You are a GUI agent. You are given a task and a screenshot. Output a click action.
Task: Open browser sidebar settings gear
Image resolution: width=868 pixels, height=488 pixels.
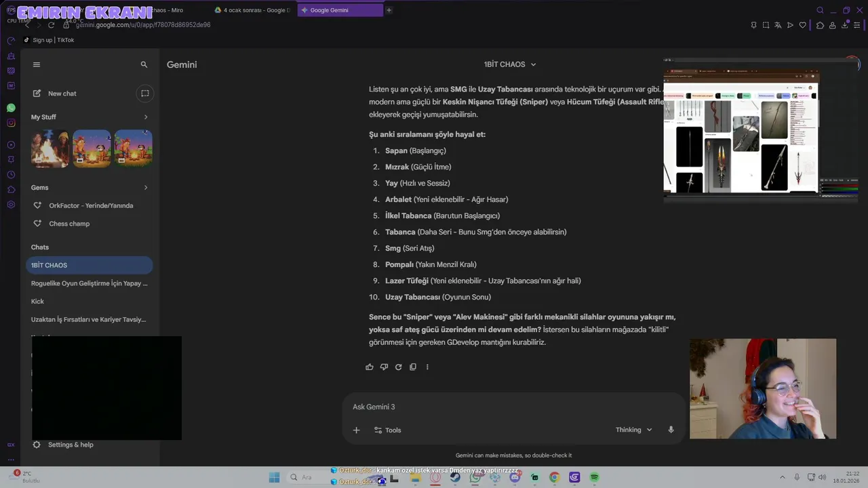11,205
